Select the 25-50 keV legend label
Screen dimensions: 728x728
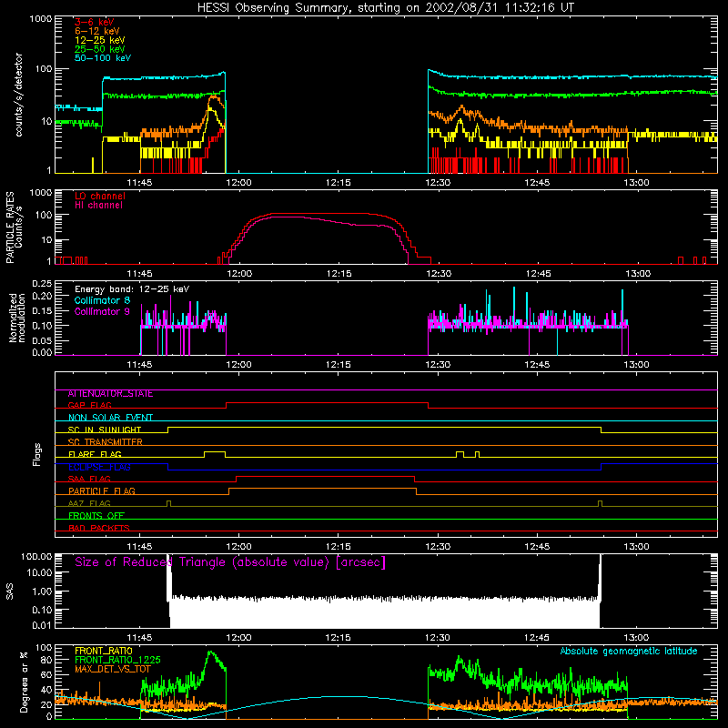(100, 49)
